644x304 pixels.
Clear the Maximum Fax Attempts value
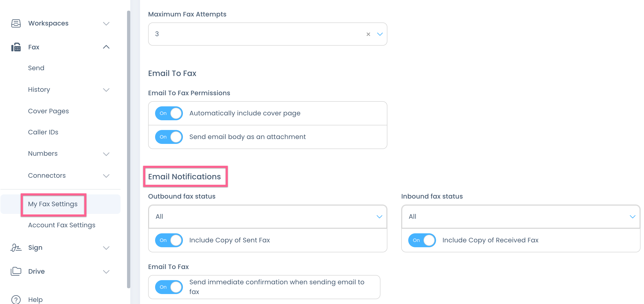pyautogui.click(x=368, y=34)
